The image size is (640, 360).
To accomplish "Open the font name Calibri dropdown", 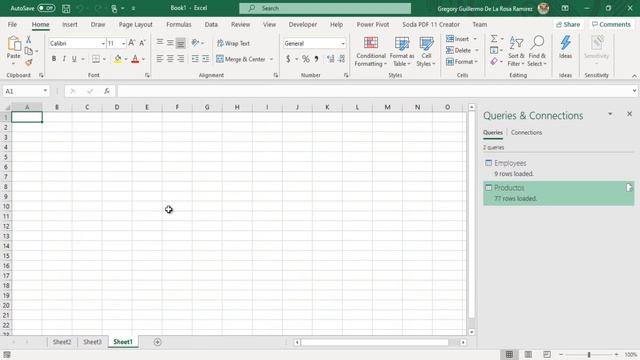I will tap(103, 43).
